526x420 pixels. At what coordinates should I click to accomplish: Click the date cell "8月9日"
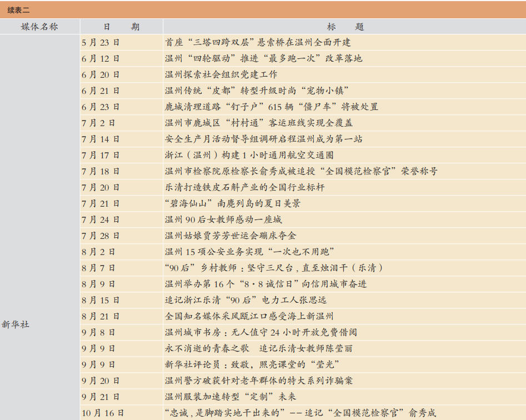(98, 284)
